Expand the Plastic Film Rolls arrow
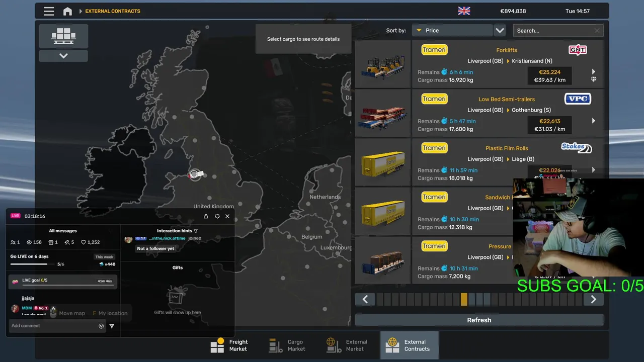The width and height of the screenshot is (644, 362). coord(594,170)
